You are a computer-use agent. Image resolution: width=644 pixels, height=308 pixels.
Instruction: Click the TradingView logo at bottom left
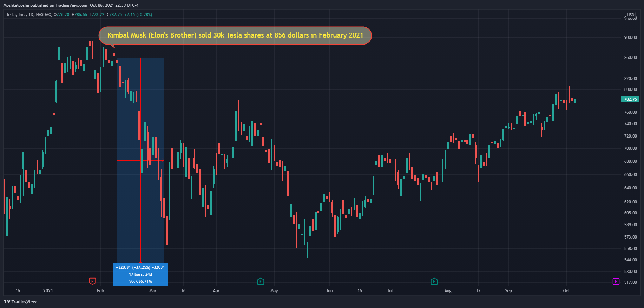pos(20,302)
